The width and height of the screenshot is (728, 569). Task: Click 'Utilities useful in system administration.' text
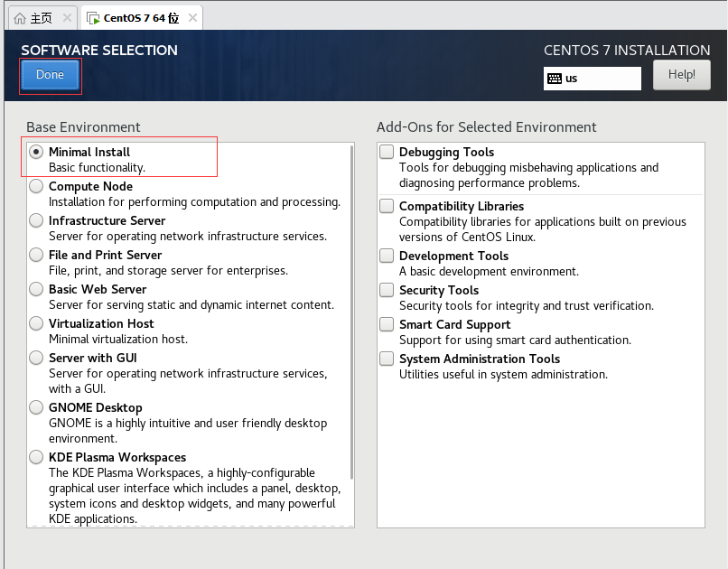(503, 375)
